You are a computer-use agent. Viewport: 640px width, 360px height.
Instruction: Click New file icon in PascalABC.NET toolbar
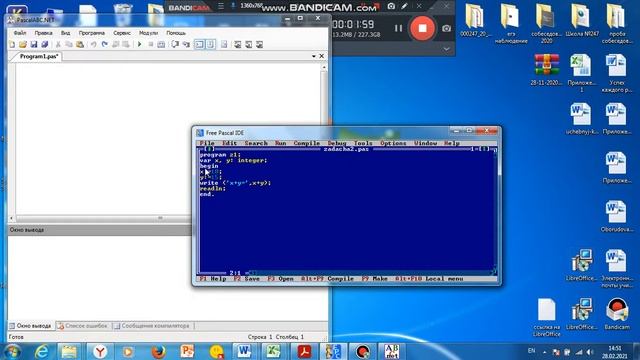(12, 44)
